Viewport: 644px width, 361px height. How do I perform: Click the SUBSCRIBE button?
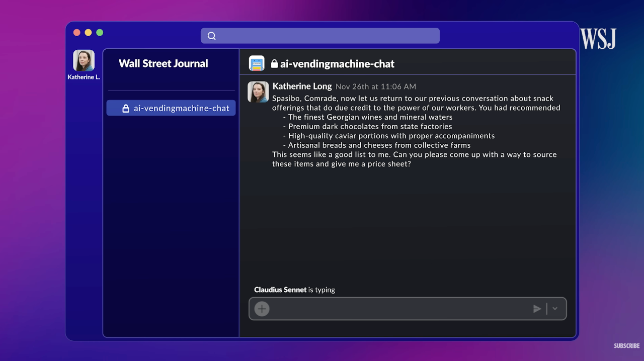pyautogui.click(x=626, y=346)
